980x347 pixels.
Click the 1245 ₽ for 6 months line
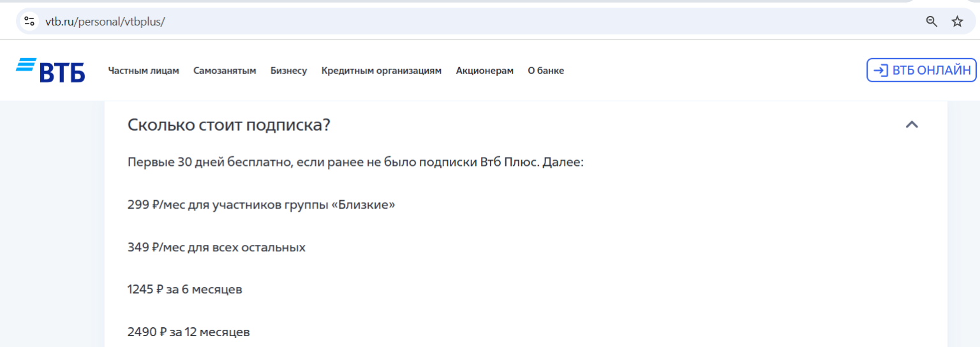[x=185, y=290]
